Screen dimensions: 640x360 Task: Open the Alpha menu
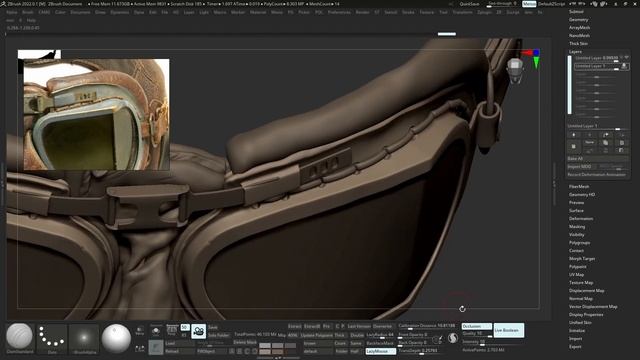(11, 12)
